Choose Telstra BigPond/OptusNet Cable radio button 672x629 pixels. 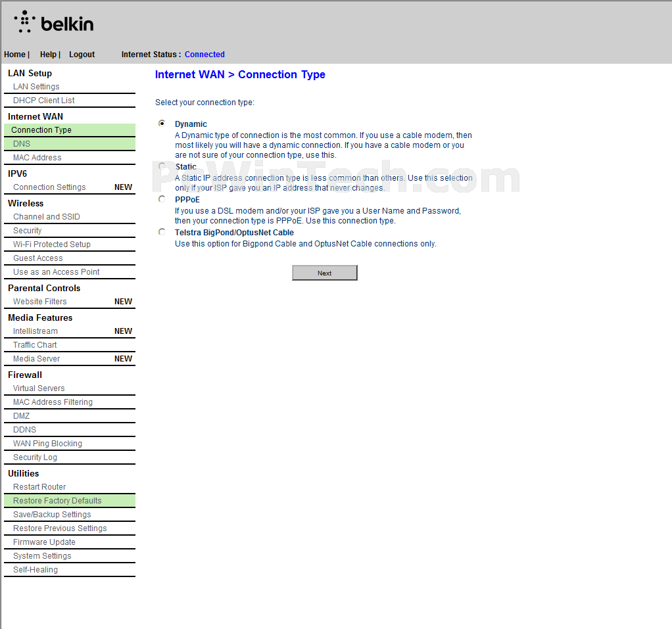(162, 232)
